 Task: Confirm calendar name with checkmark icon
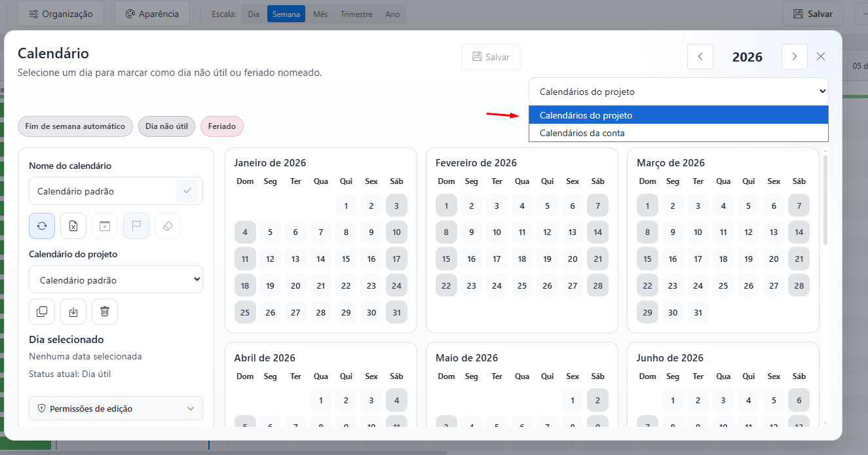[x=187, y=191]
